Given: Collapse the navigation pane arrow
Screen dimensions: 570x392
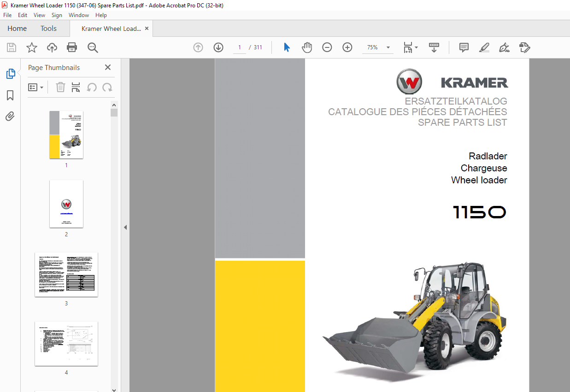Looking at the screenshot, I should (x=125, y=227).
